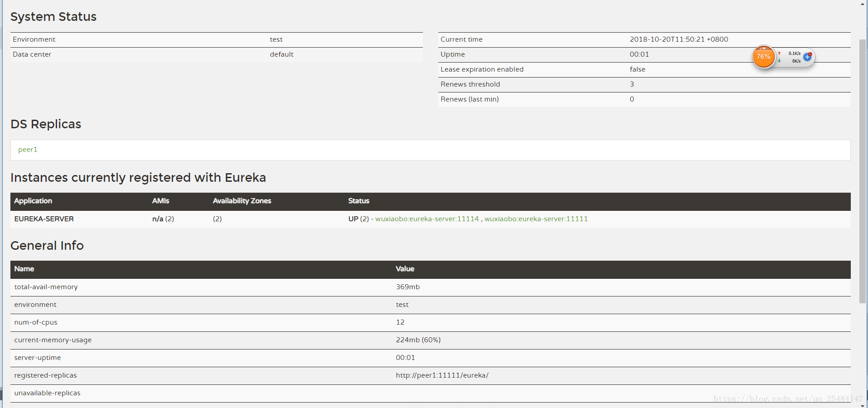Click the Lease expiration enabled label
868x408 pixels.
482,69
